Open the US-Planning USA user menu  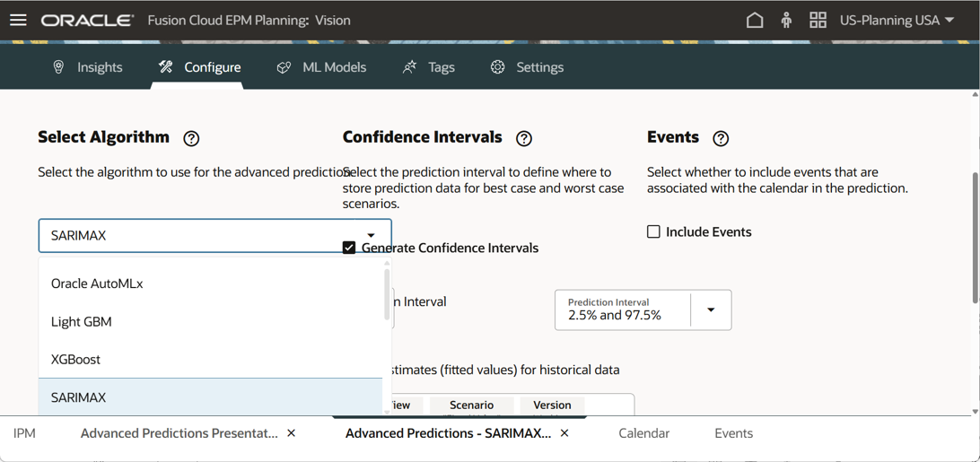(897, 21)
